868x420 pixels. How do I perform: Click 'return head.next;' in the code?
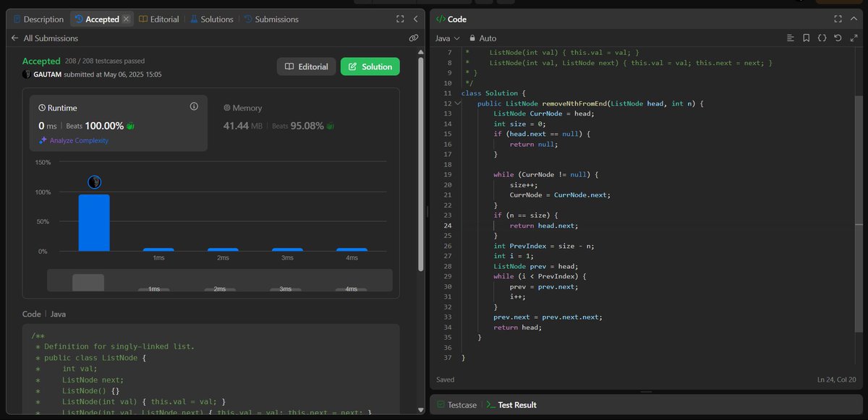tap(544, 226)
